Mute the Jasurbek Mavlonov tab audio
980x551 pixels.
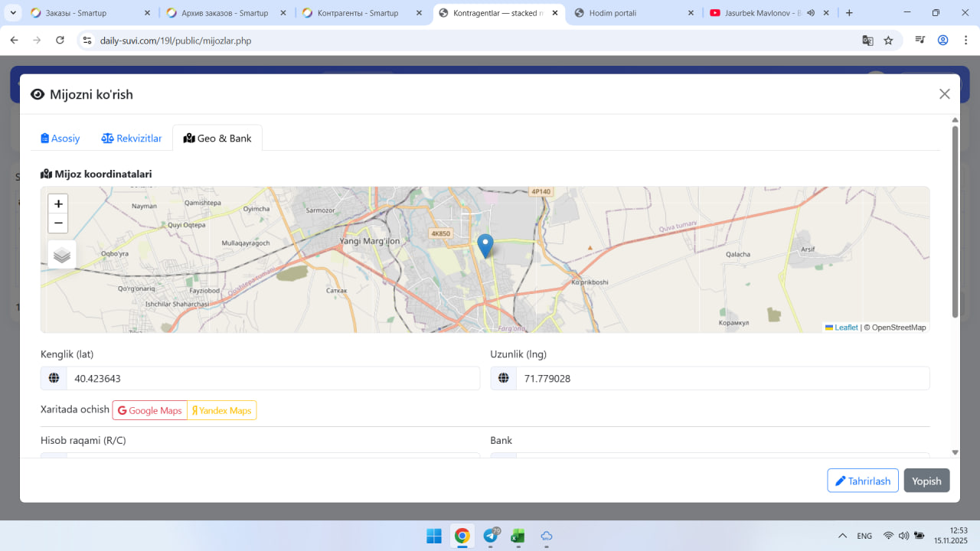811,13
